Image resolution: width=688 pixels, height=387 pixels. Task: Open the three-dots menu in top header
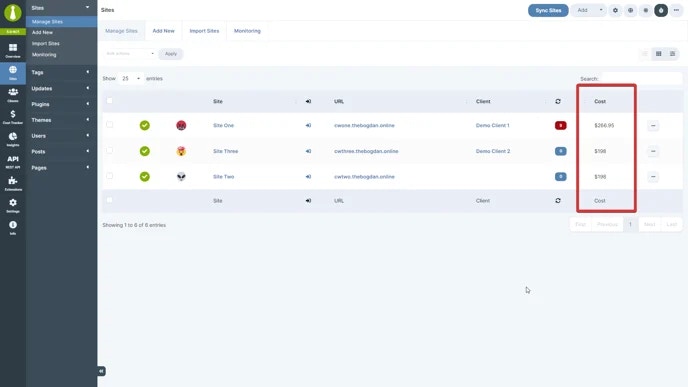click(x=676, y=10)
